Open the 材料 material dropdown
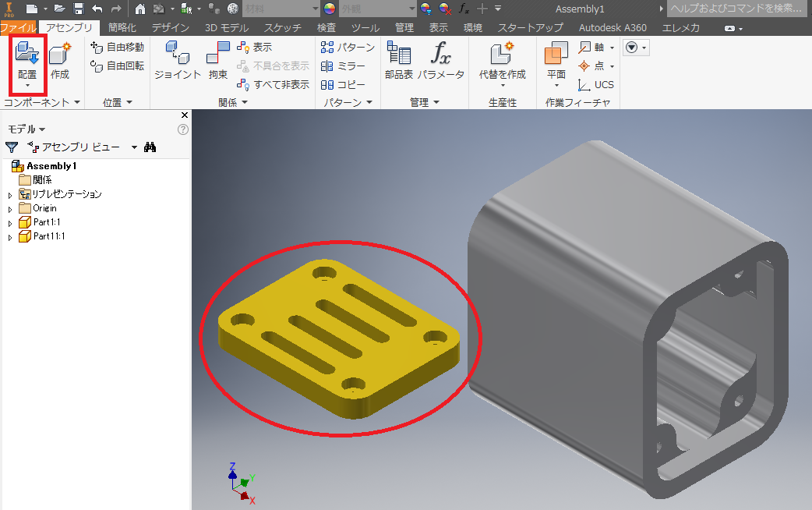The image size is (812, 510). [281, 9]
